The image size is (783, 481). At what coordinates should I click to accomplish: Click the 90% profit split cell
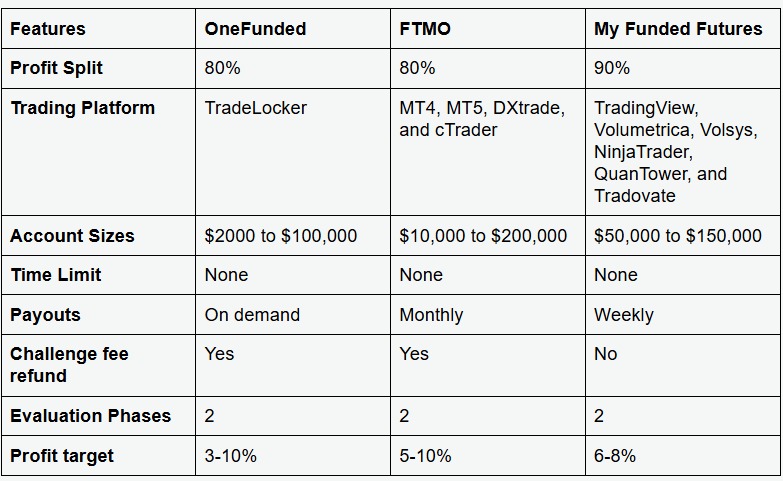[x=612, y=68]
